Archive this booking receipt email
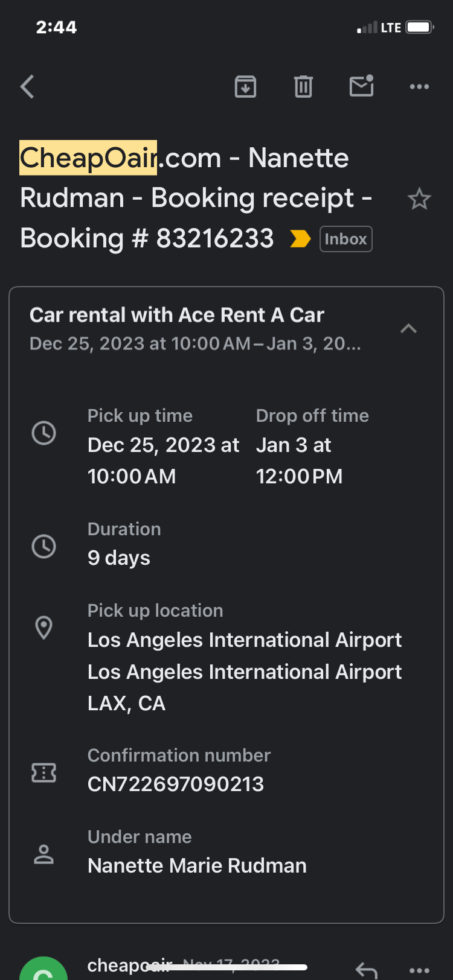The width and height of the screenshot is (453, 980). coord(245,87)
